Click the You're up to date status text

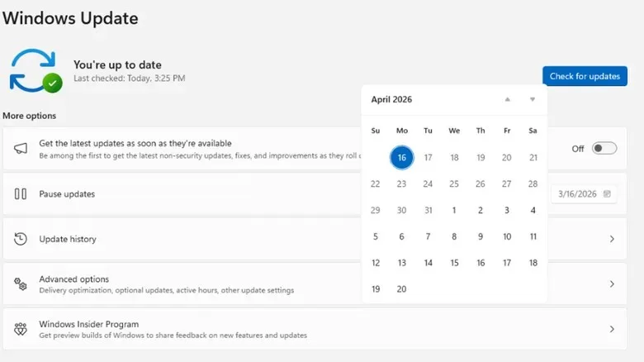pyautogui.click(x=117, y=65)
